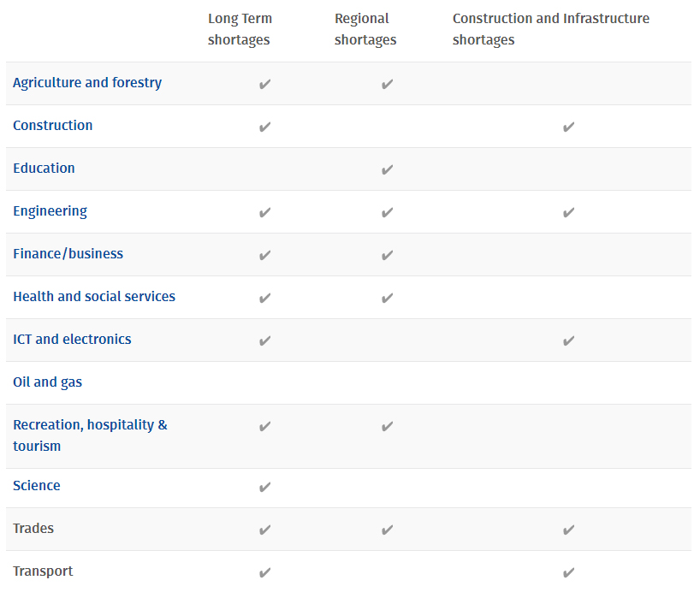The height and width of the screenshot is (592, 700).
Task: Click Construction's Infrastructure shortages checkmark
Action: pos(568,127)
